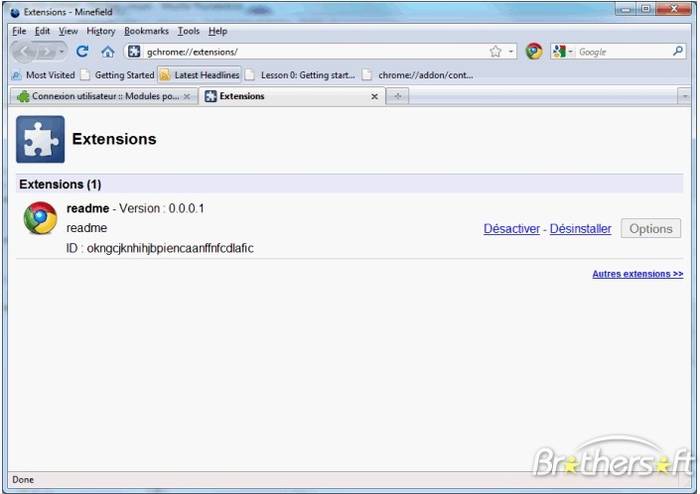Open the chrome://addon/cont... bookmark
Image resolution: width=700 pixels, height=494 pixels.
(417, 75)
